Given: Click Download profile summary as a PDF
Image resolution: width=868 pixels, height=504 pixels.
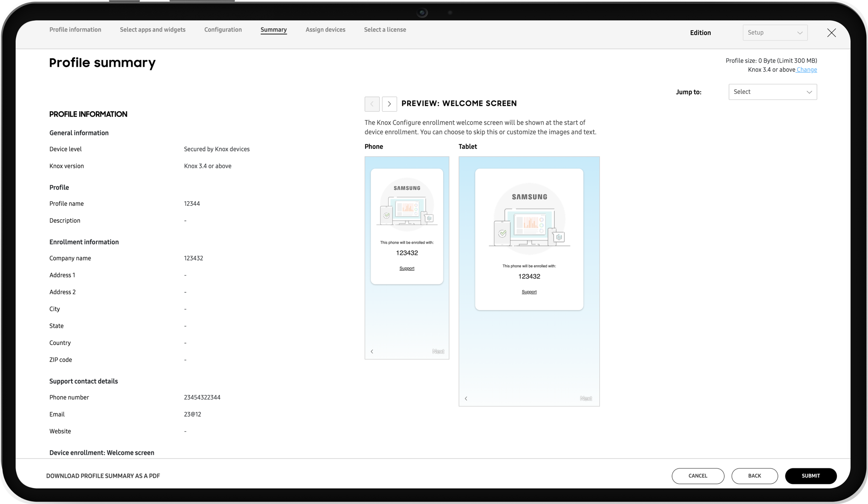Looking at the screenshot, I should pos(103,476).
